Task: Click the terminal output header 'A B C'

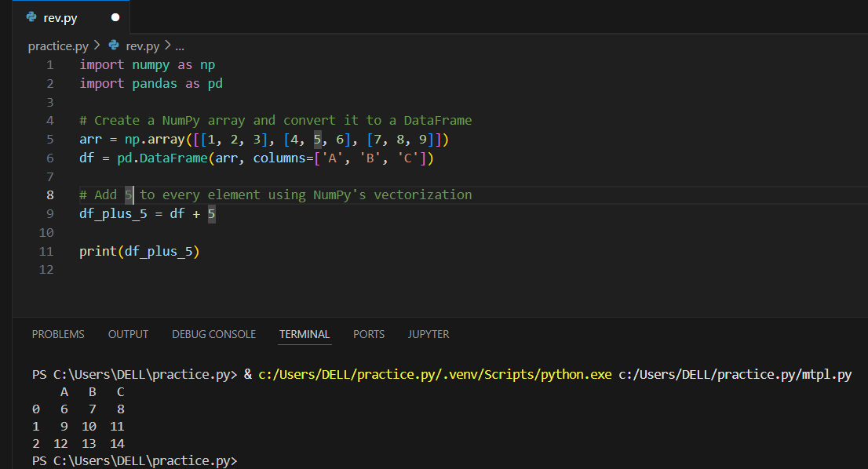Action: [x=93, y=392]
